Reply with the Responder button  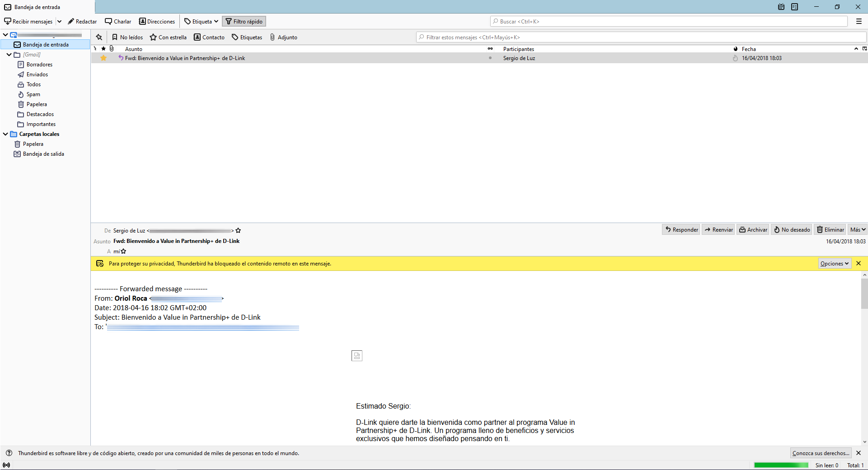tap(681, 229)
